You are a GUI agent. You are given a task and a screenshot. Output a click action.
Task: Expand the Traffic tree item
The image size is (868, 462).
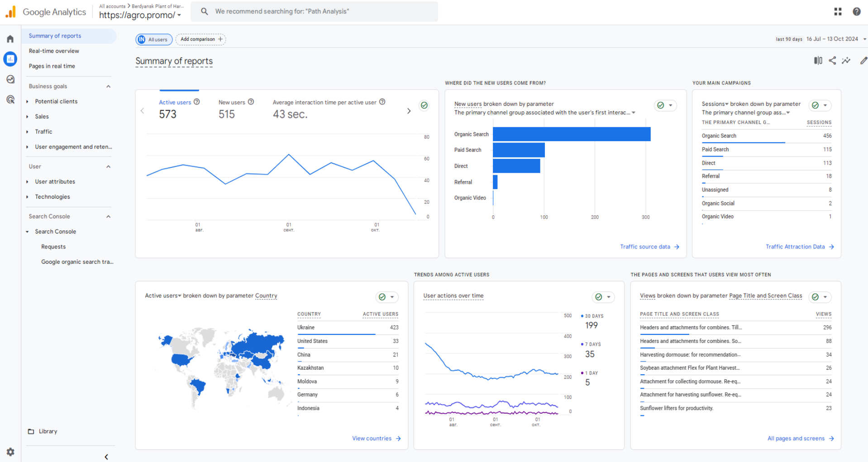(x=27, y=132)
